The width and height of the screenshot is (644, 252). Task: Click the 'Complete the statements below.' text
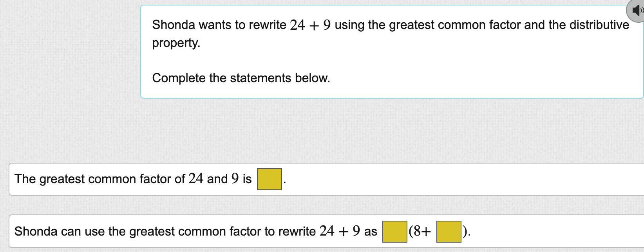coord(241,78)
